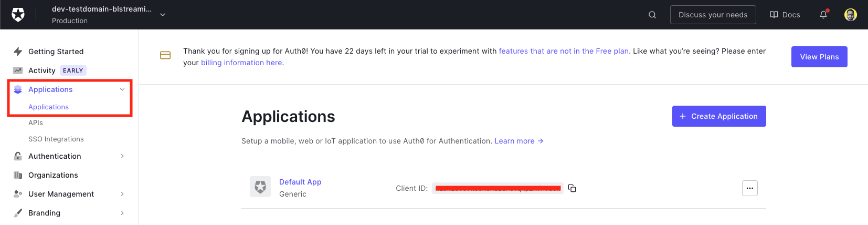Open the Default App link

[x=300, y=182]
